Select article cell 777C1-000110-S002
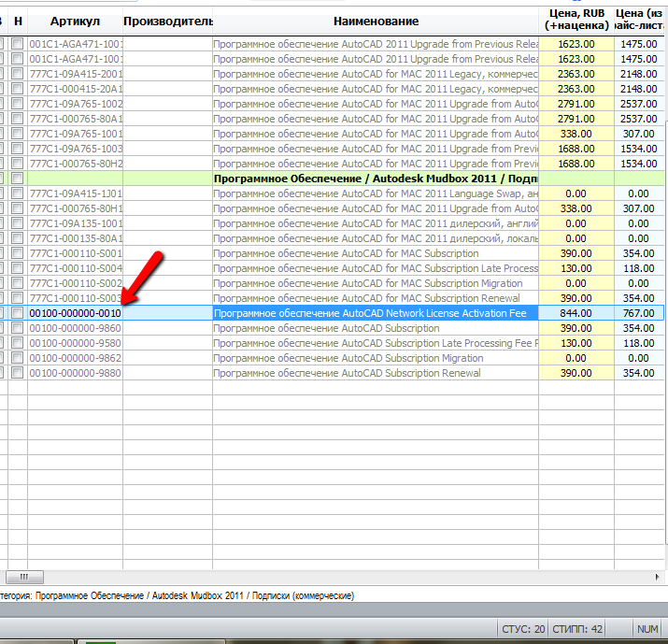The height and width of the screenshot is (644, 668). [x=76, y=283]
